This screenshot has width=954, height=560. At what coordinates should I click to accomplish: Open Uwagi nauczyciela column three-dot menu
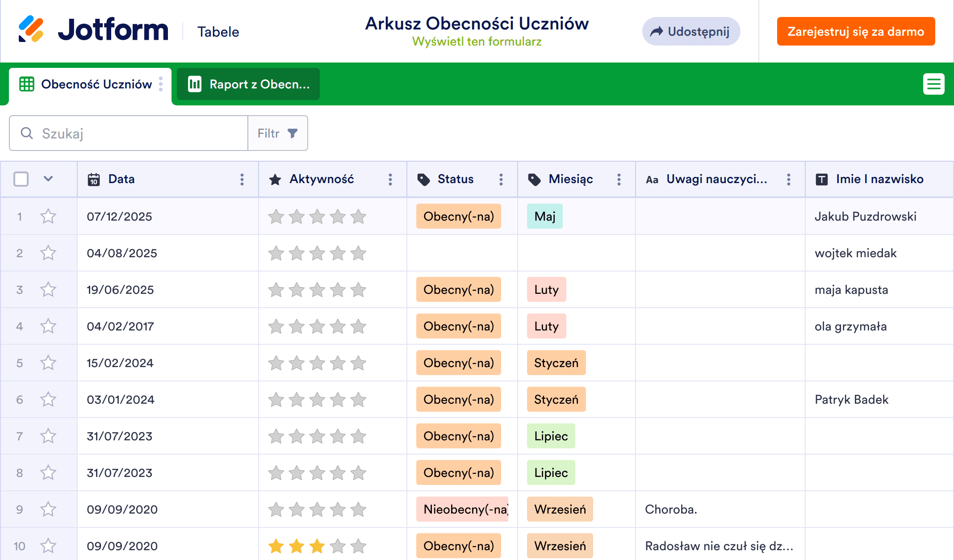[x=789, y=180]
